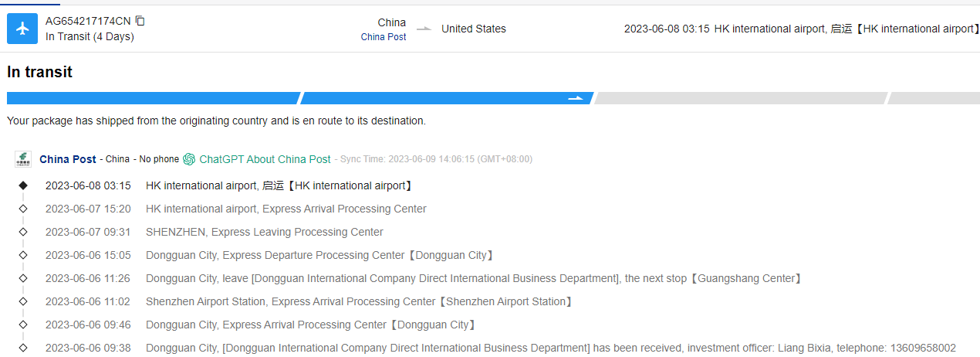
Task: Click the third gray progress bar segment
Action: point(739,98)
